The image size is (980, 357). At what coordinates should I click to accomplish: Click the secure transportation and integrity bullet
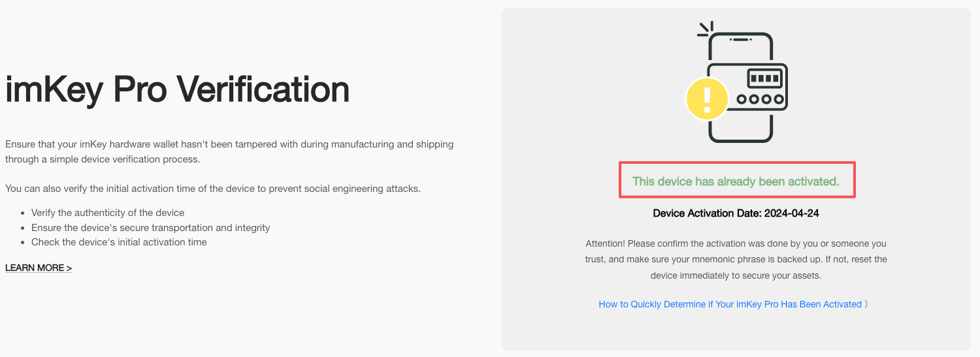(150, 228)
